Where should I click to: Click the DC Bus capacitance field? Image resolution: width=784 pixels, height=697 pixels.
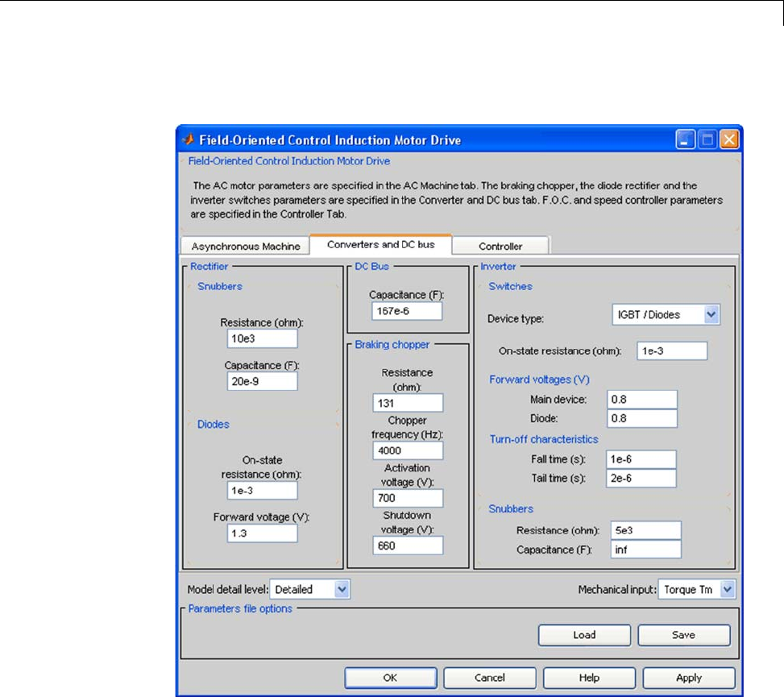(x=407, y=311)
